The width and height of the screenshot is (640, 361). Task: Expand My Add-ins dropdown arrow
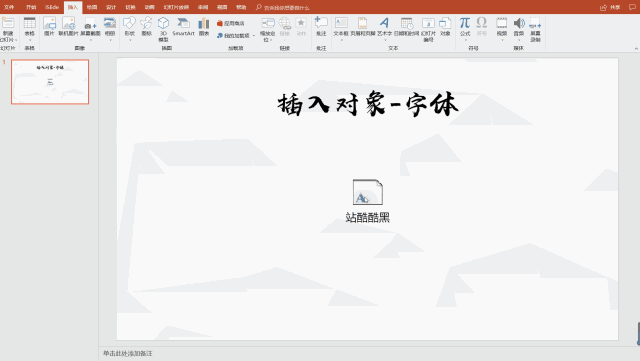coord(253,36)
